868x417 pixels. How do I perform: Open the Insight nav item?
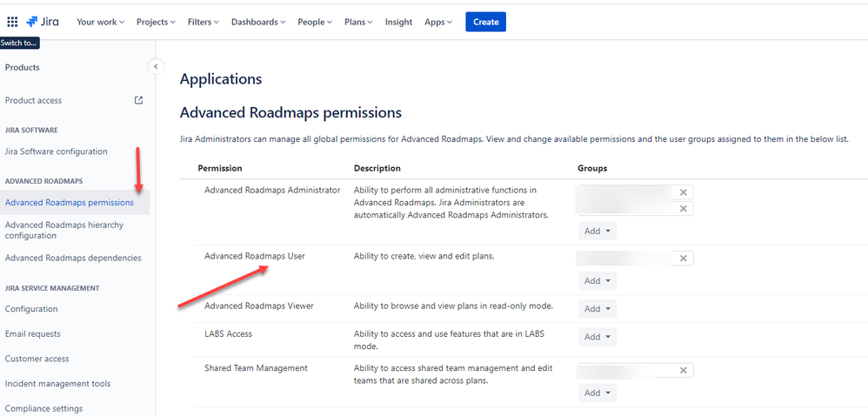[398, 22]
